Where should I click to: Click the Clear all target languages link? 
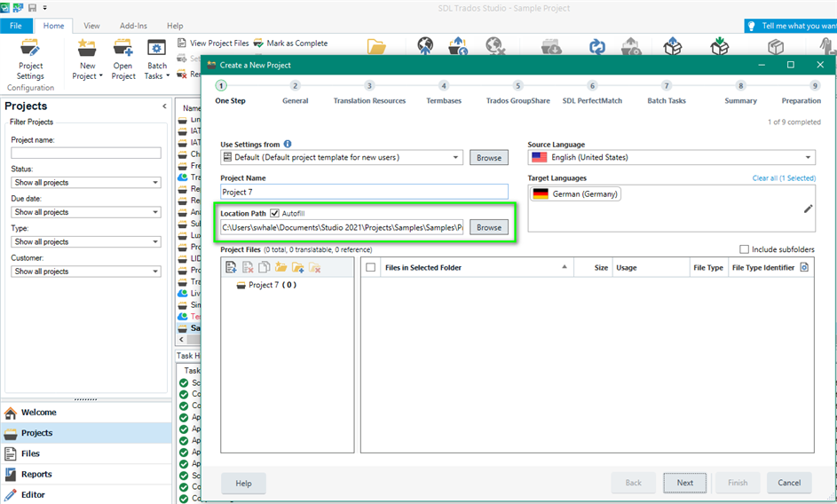coord(784,178)
